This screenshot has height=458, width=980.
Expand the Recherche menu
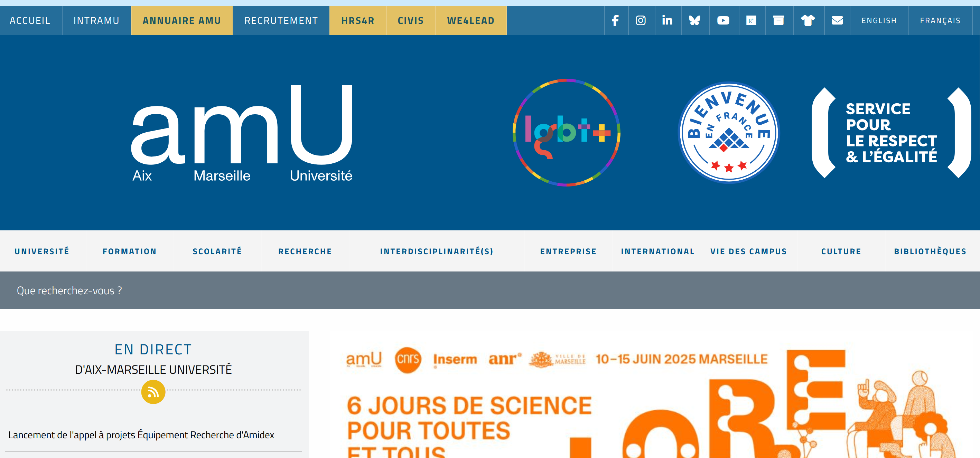305,251
